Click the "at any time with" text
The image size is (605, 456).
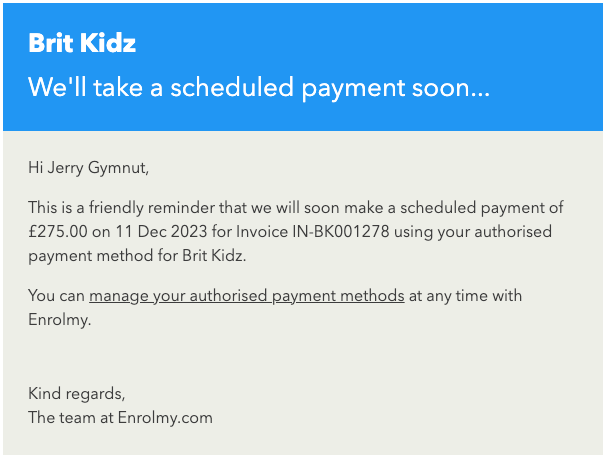(465, 296)
